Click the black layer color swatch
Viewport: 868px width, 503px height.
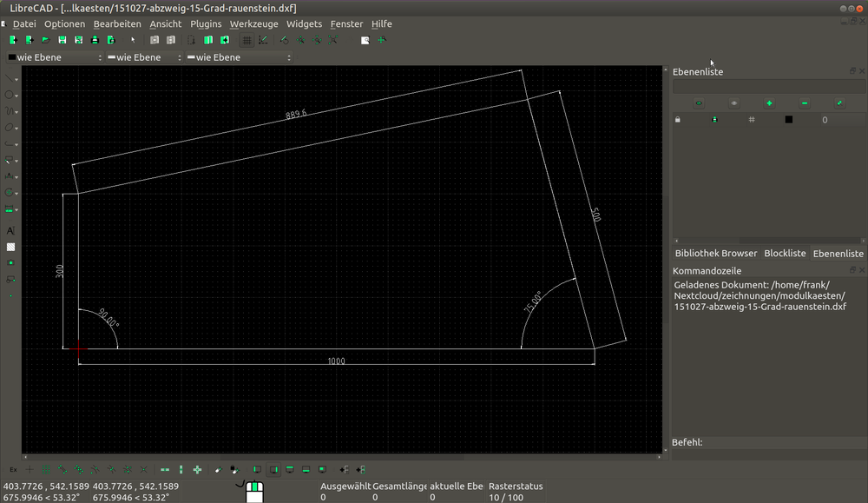[x=788, y=120]
